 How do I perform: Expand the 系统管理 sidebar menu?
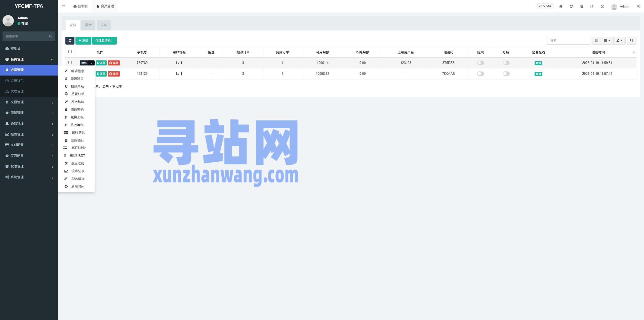tap(29, 177)
